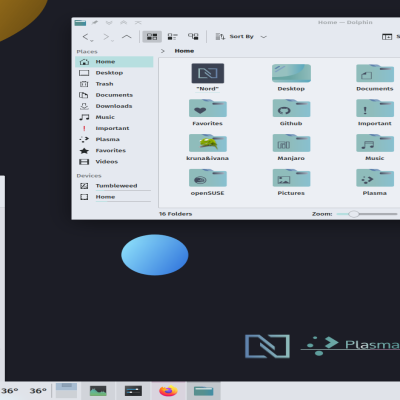
Task: Open Trash in Places panel
Action: 114,84
